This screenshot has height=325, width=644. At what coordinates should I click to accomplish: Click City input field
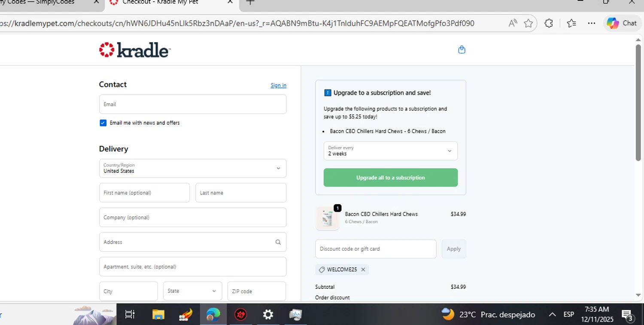[128, 291]
